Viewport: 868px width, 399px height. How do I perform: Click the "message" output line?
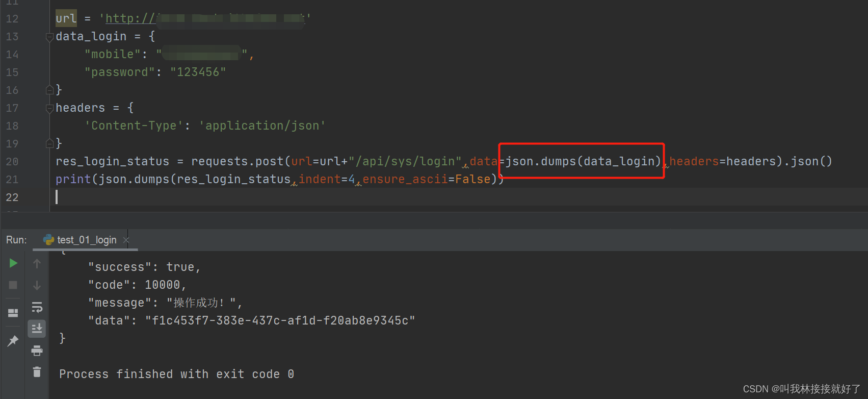[x=165, y=303]
